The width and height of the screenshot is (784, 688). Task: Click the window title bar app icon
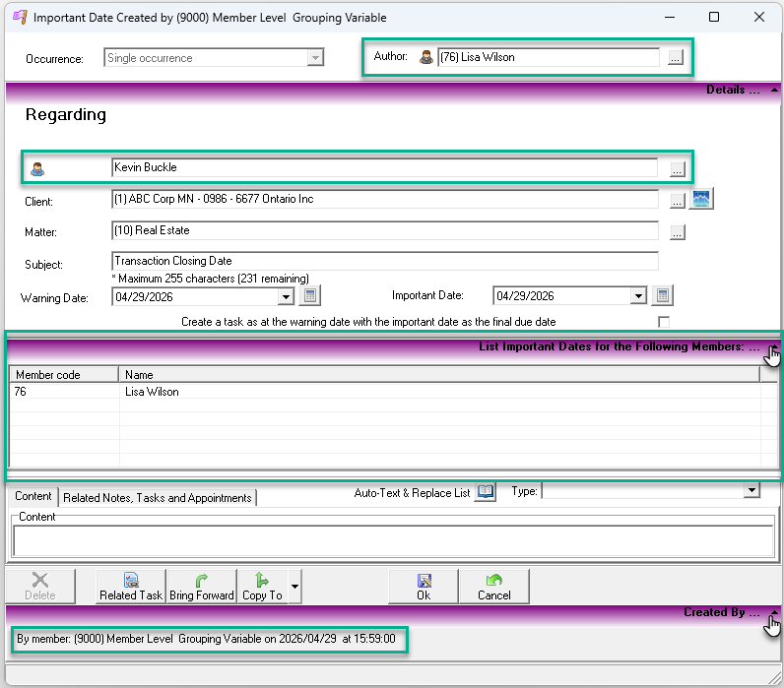pyautogui.click(x=20, y=17)
